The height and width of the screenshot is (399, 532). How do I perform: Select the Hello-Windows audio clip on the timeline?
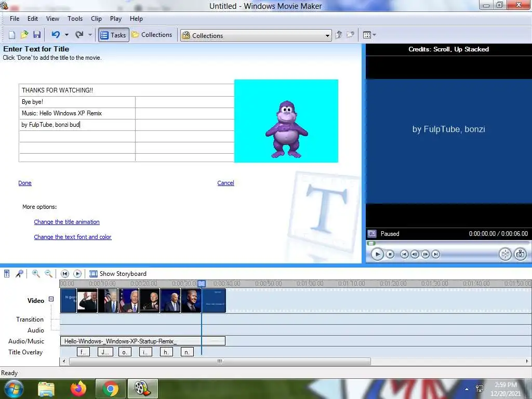pyautogui.click(x=143, y=341)
